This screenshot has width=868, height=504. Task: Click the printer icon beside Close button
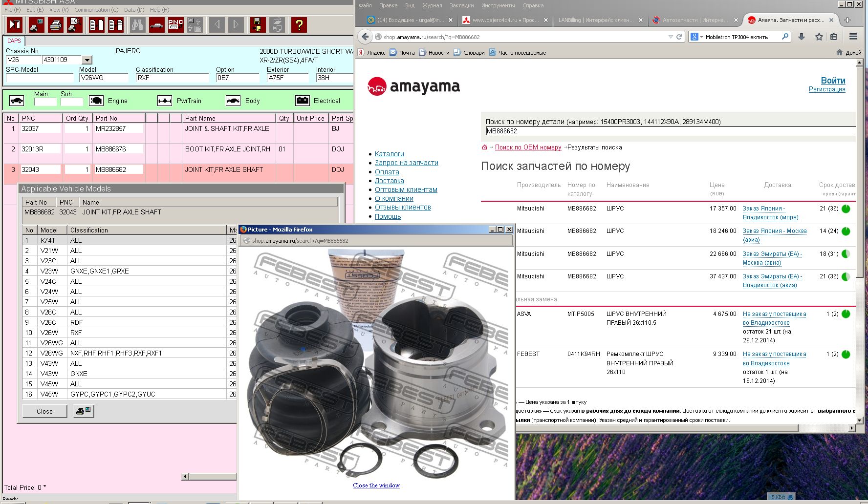coord(83,411)
